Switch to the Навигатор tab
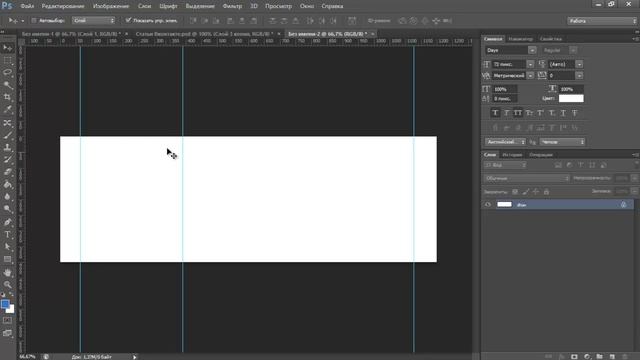 (521, 39)
